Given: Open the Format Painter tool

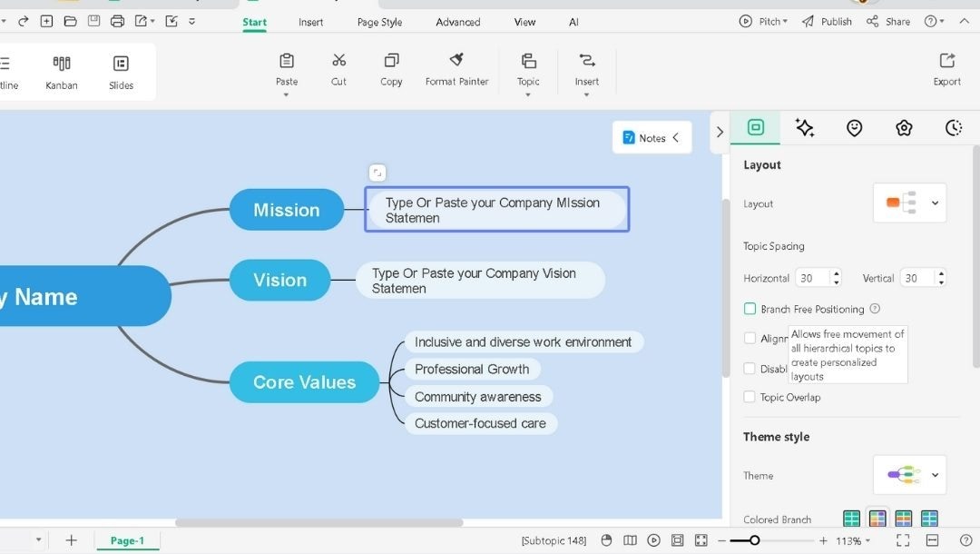Looking at the screenshot, I should [456, 68].
